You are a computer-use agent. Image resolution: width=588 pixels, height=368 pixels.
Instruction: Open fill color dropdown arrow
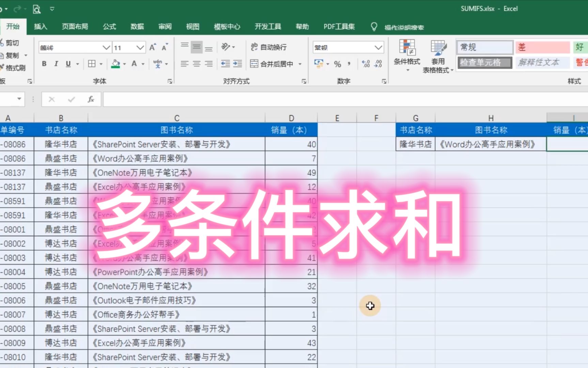pos(125,64)
